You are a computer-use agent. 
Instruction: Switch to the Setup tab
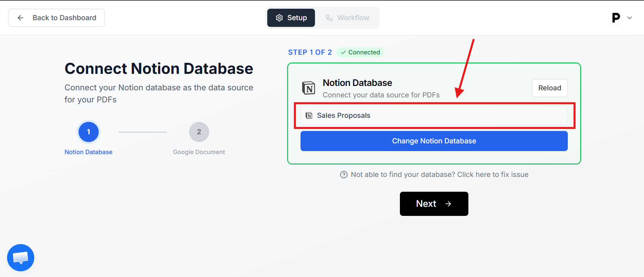(x=291, y=18)
